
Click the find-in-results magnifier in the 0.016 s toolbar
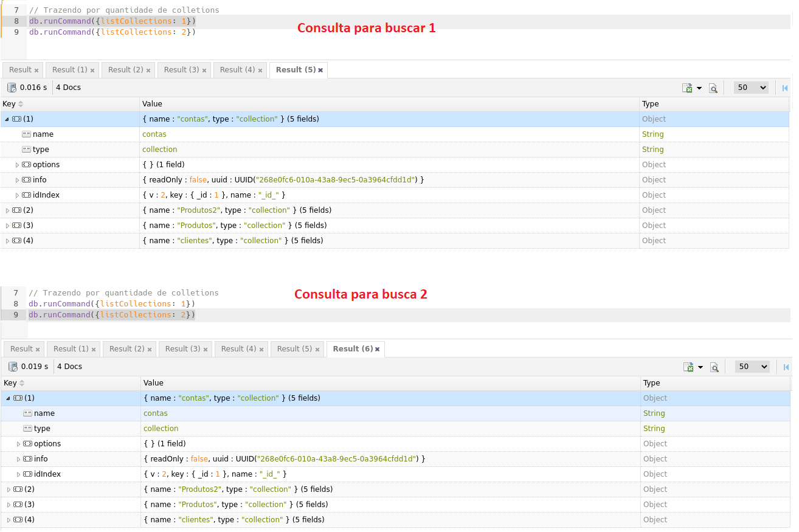(713, 88)
